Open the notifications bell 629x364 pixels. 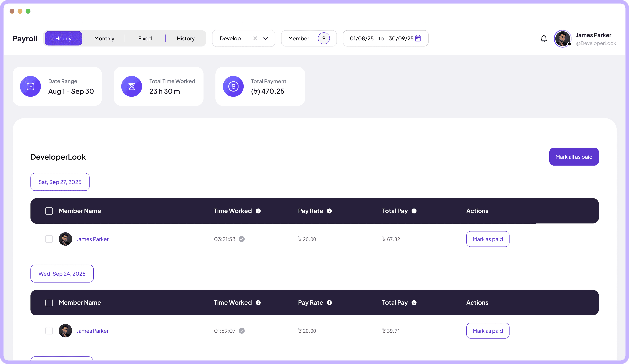click(544, 39)
